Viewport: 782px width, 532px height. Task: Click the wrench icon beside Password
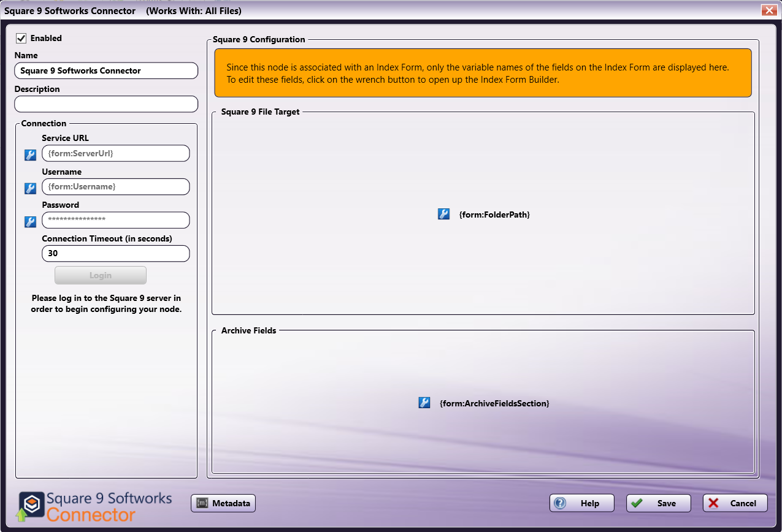pyautogui.click(x=30, y=222)
